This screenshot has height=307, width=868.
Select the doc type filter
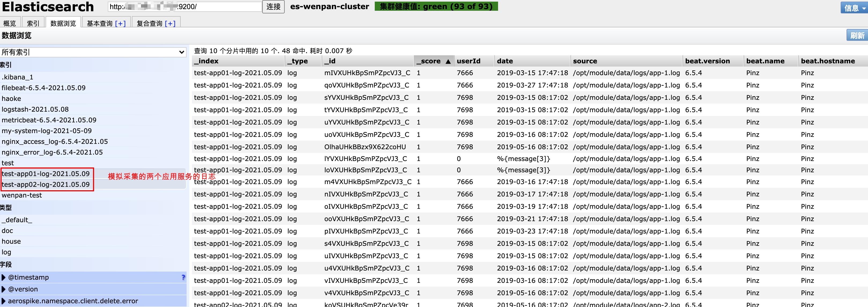tap(93, 231)
